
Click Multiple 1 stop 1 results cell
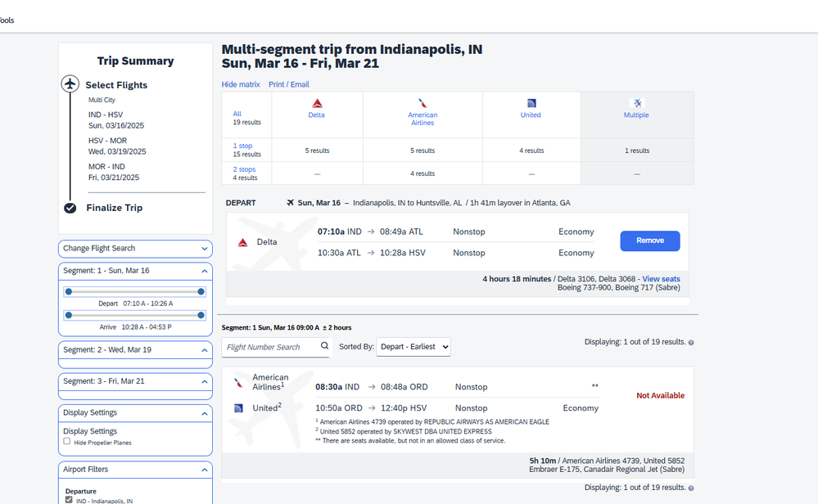point(637,151)
